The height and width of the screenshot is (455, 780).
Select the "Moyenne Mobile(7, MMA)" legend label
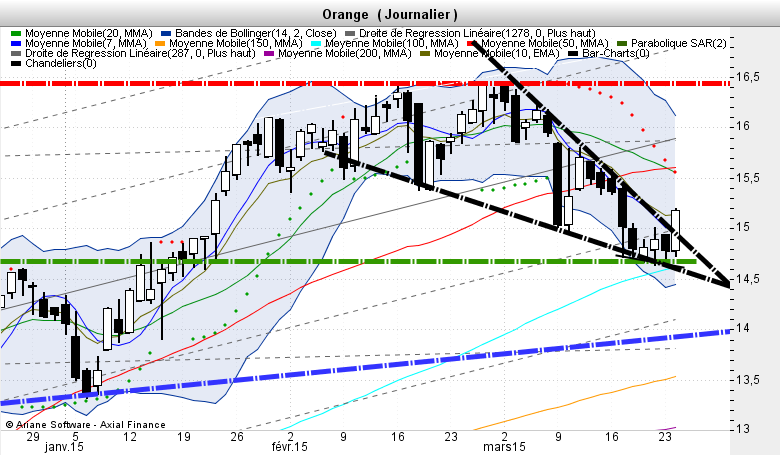click(86, 43)
